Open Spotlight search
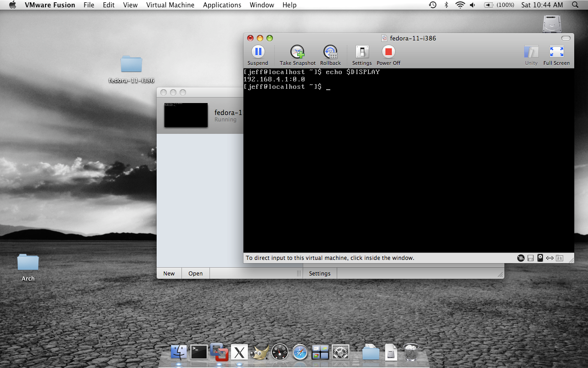The width and height of the screenshot is (588, 368). 576,5
